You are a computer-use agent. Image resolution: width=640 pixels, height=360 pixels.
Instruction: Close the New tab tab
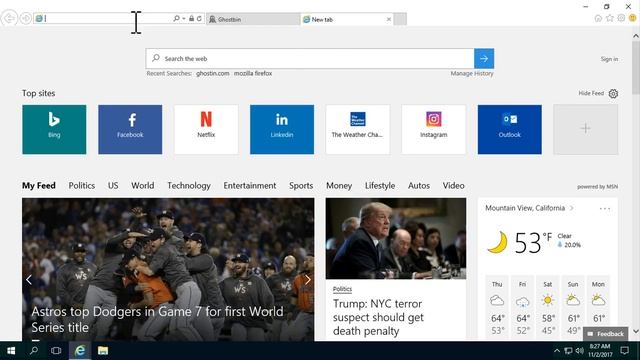click(x=389, y=19)
